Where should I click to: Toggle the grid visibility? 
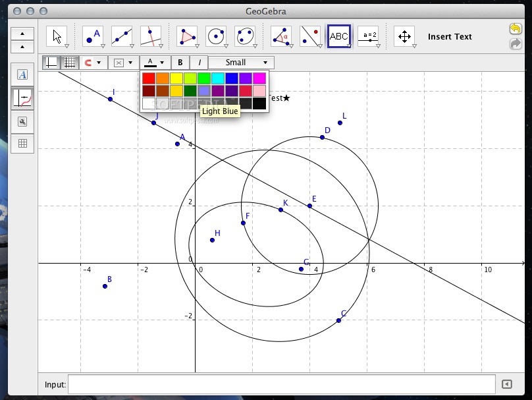[x=68, y=62]
